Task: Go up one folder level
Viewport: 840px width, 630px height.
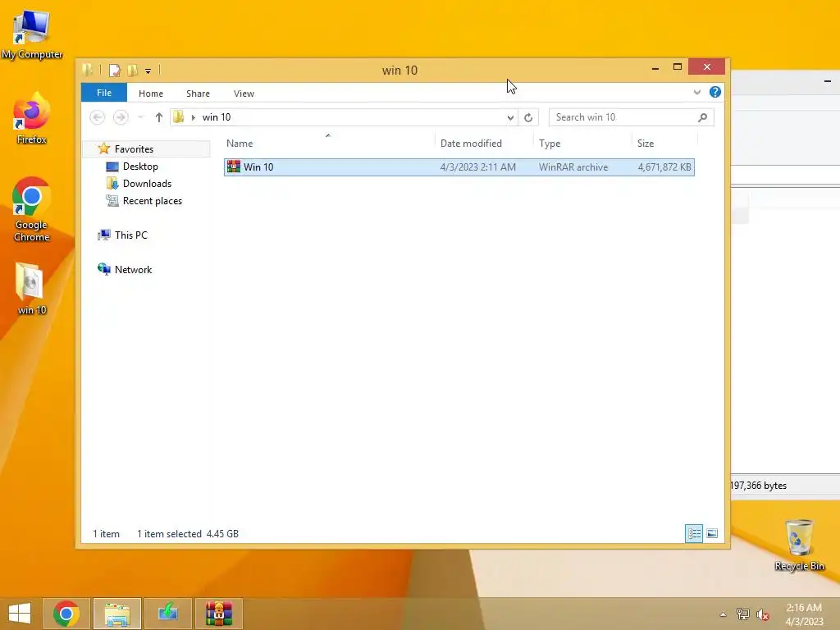Action: pos(158,117)
